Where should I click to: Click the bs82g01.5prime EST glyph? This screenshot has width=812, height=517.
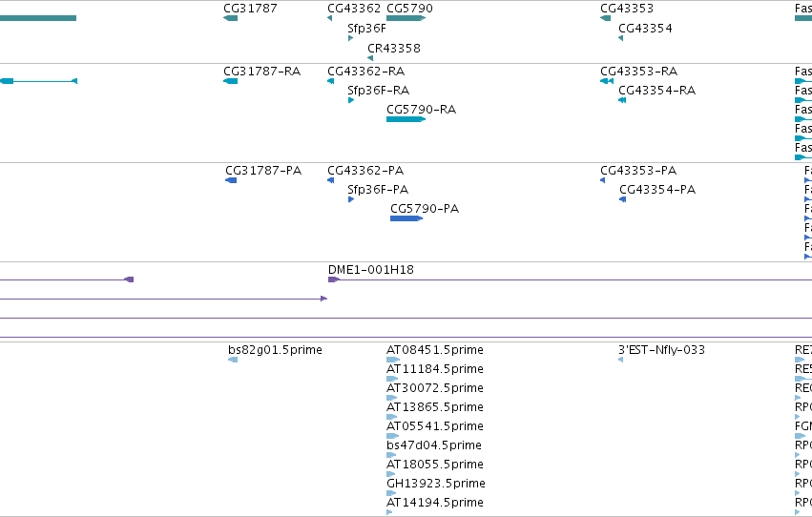233,360
